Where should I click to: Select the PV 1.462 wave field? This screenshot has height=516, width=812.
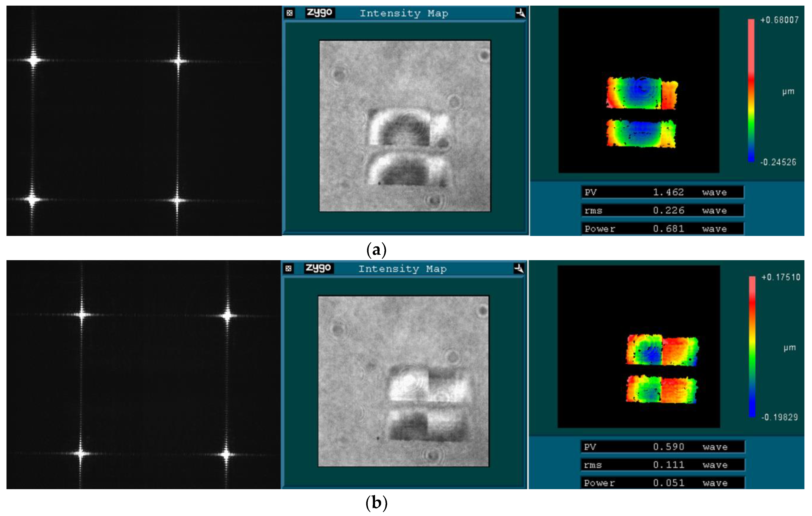click(662, 192)
